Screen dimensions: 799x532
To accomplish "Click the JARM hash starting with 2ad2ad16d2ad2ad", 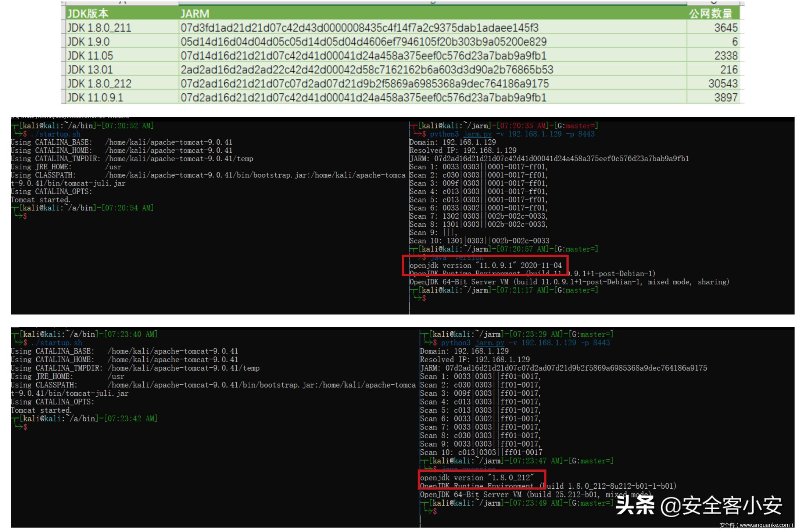I will pos(366,69).
